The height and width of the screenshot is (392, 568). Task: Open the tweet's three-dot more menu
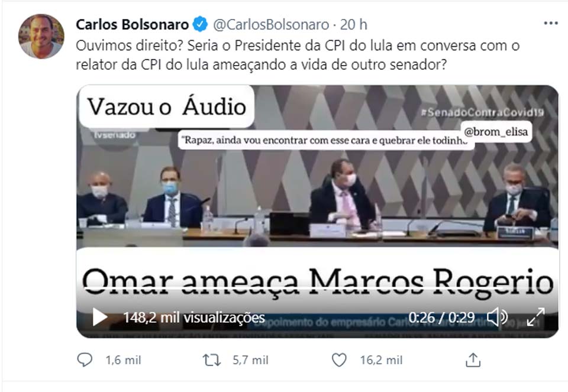551,23
